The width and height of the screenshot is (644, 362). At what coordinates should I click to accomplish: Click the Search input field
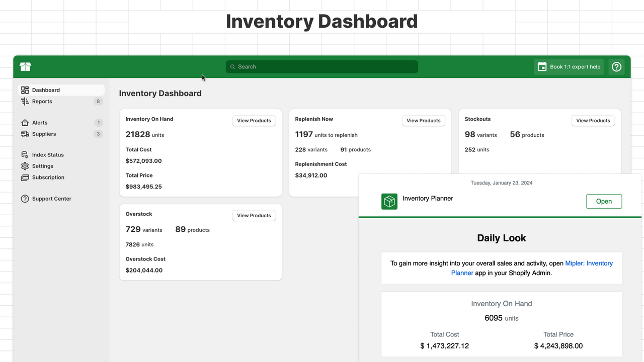[x=322, y=67]
